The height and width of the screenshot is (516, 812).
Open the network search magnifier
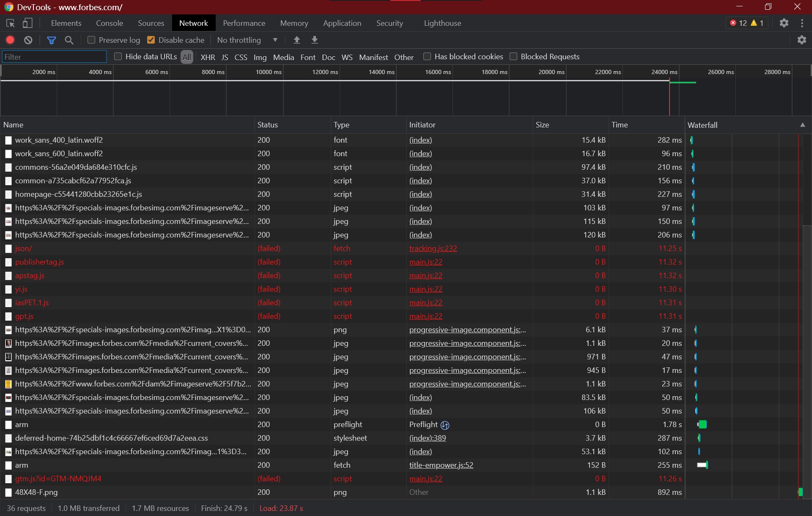69,40
